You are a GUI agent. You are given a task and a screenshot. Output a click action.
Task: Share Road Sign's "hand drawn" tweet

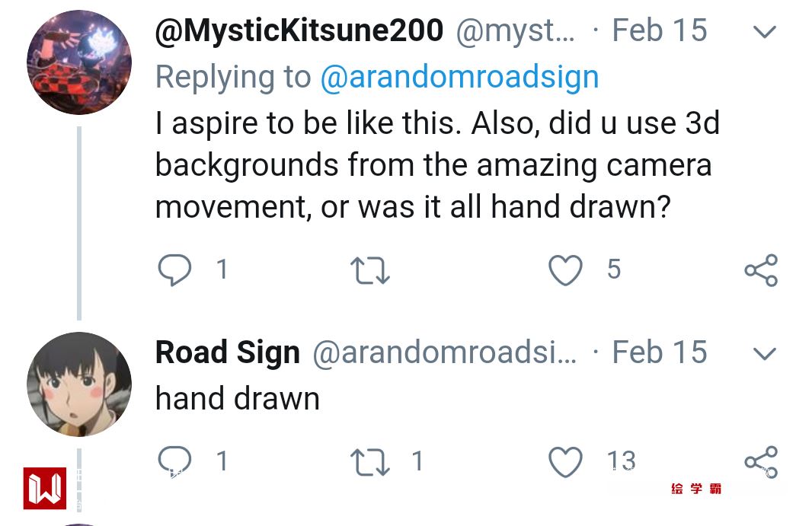[760, 461]
